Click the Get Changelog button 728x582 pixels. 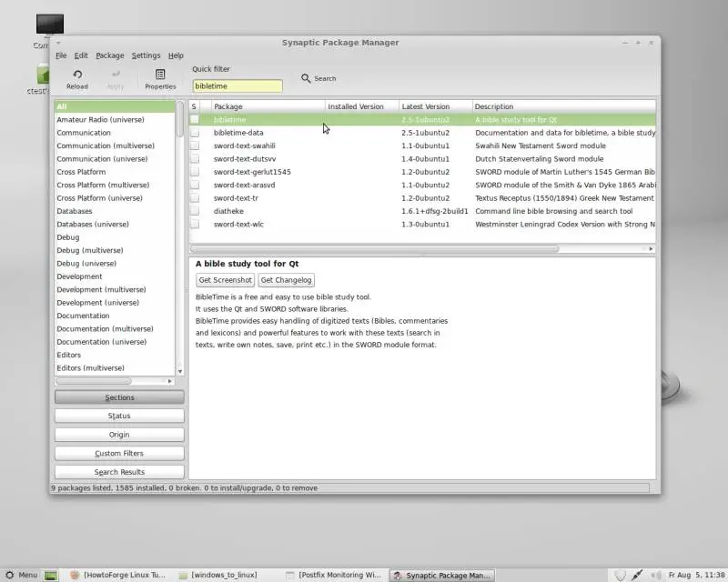pos(286,280)
